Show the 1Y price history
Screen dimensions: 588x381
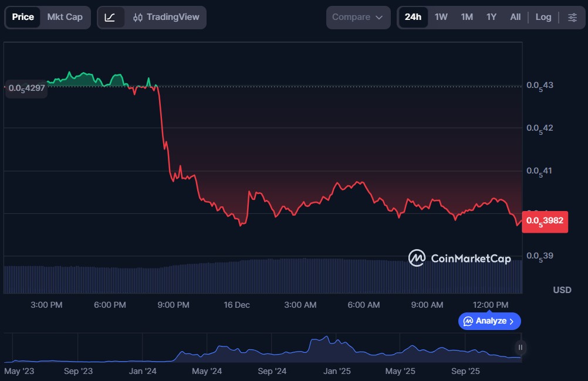point(491,17)
